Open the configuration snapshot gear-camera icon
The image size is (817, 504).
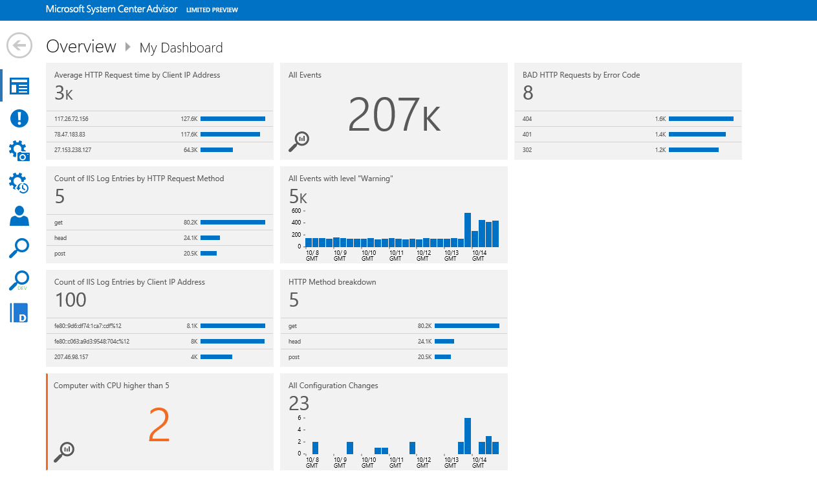[x=19, y=151]
